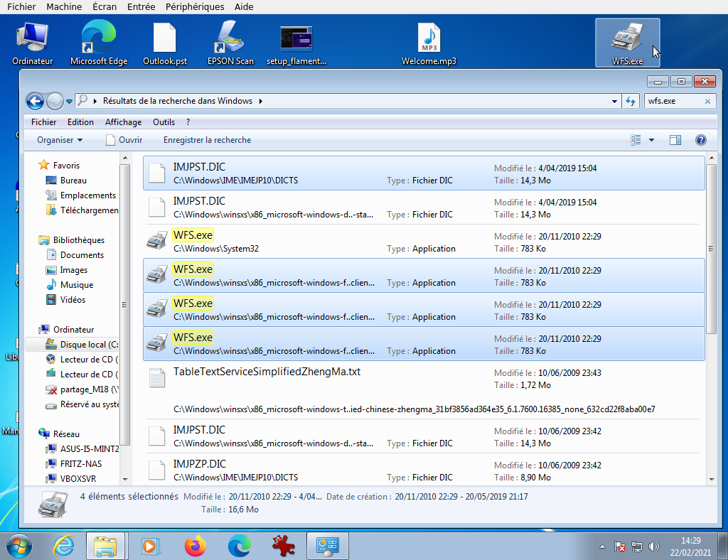This screenshot has width=728, height=560.
Task: Expand the view options dropdown arrow
Action: [651, 140]
